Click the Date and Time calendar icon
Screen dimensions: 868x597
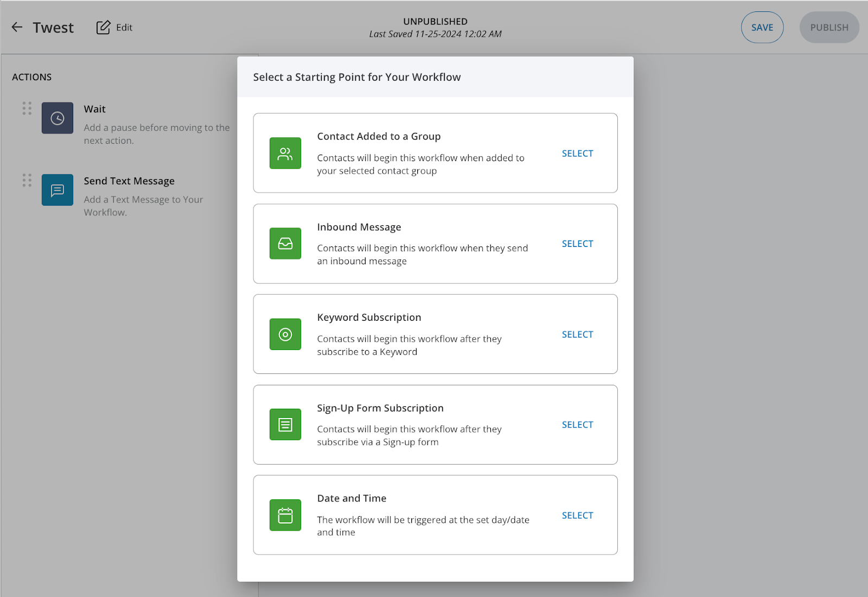click(285, 515)
